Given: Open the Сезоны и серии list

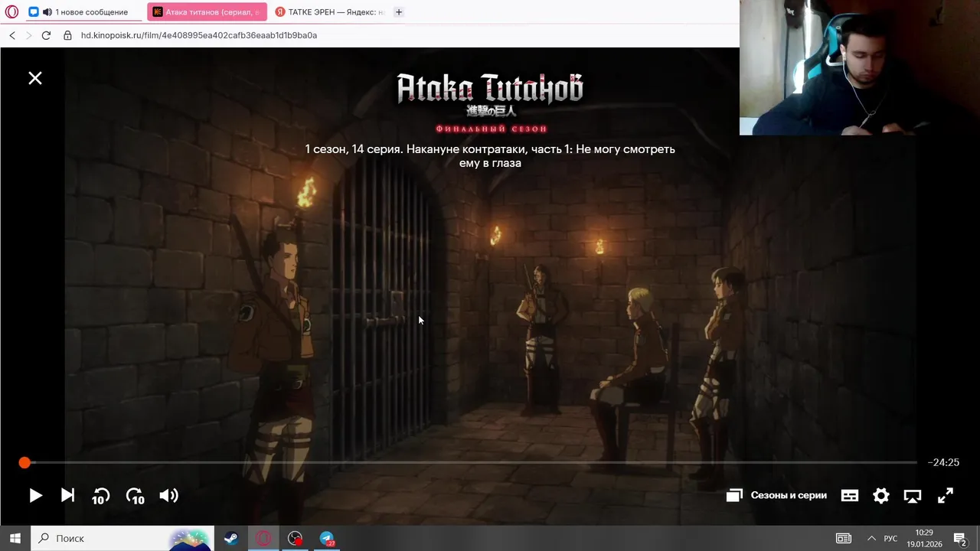Looking at the screenshot, I should [776, 495].
